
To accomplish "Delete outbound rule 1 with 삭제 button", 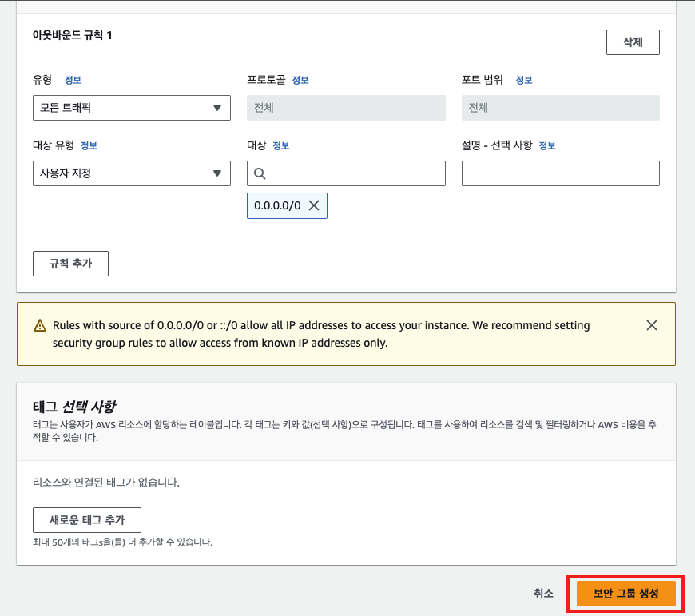I will click(633, 42).
